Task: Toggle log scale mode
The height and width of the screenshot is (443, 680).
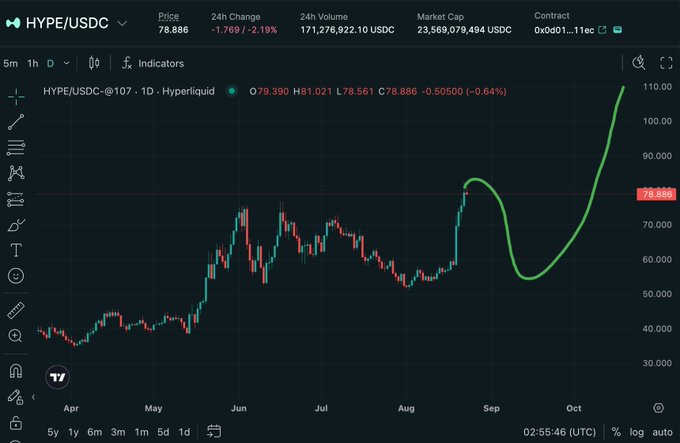Action: pyautogui.click(x=637, y=432)
